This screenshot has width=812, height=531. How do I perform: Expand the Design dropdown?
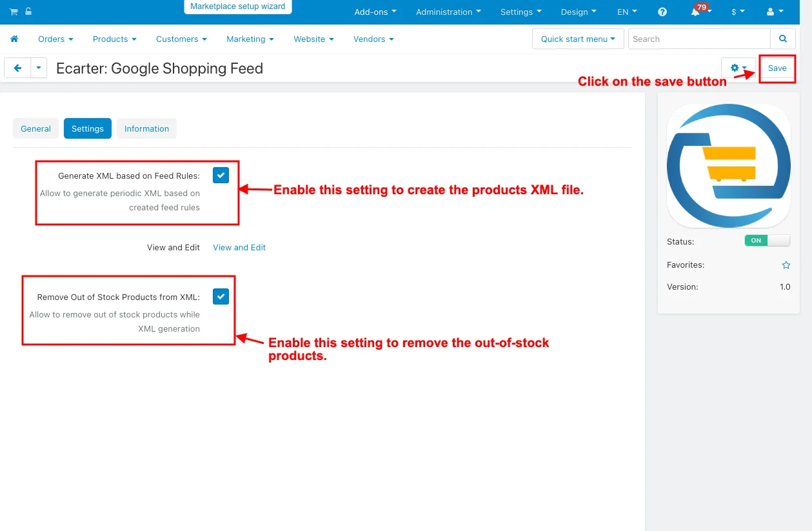tap(578, 12)
